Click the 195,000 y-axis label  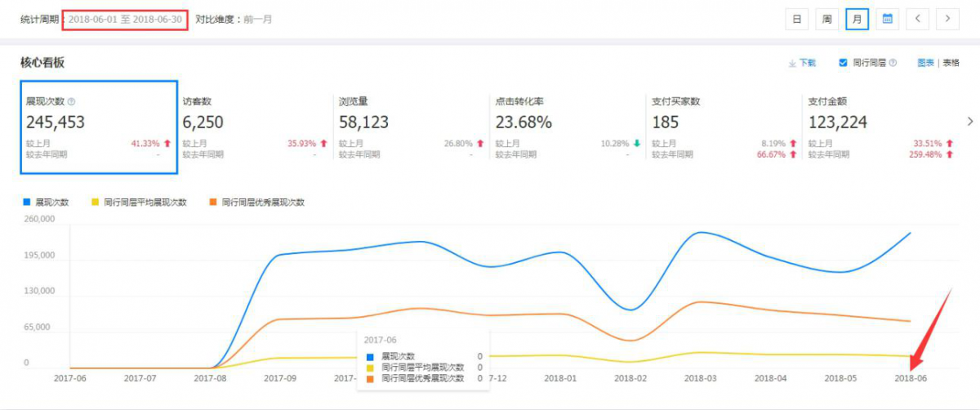(x=39, y=255)
